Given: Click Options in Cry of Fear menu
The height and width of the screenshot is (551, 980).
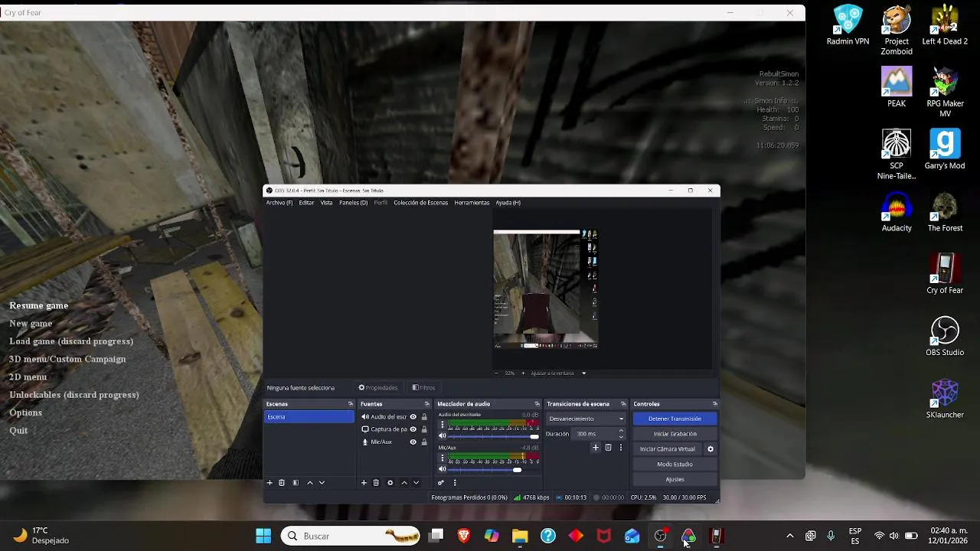Looking at the screenshot, I should click(x=26, y=412).
